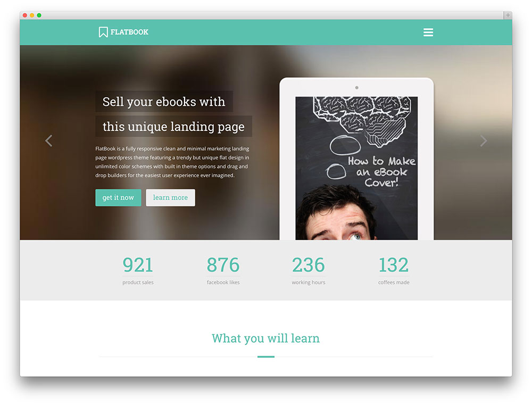Click the "learn more" button
The width and height of the screenshot is (532, 405).
click(170, 197)
